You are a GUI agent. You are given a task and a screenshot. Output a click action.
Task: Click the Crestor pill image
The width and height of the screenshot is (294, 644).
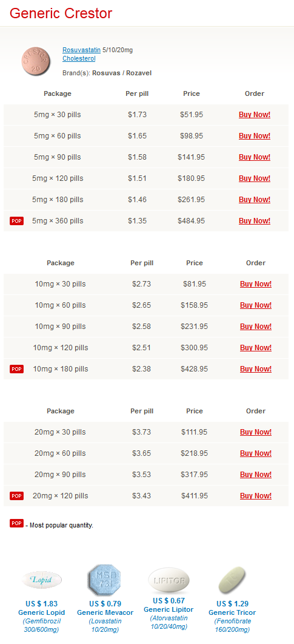(36, 61)
